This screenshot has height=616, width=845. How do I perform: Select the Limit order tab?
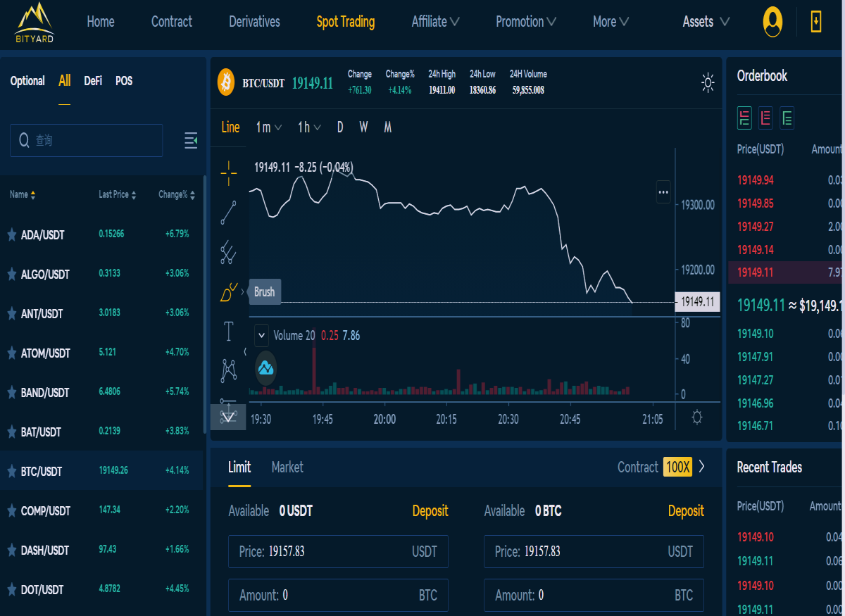[x=239, y=467]
